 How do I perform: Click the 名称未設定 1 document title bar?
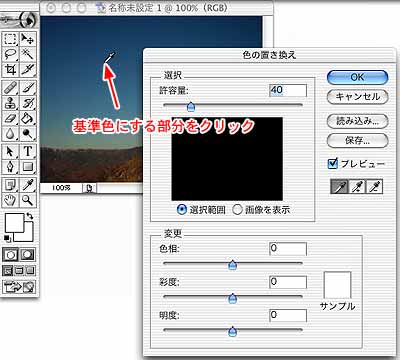click(156, 7)
